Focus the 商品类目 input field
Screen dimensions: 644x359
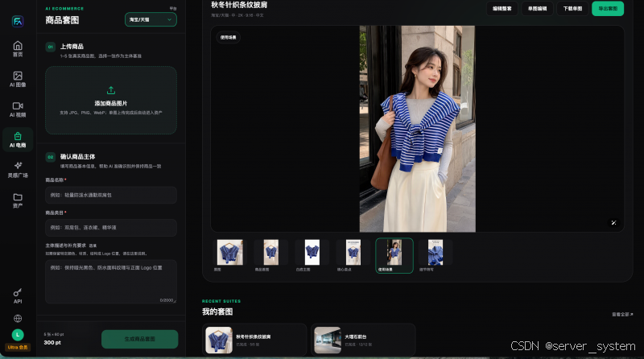[x=111, y=228]
